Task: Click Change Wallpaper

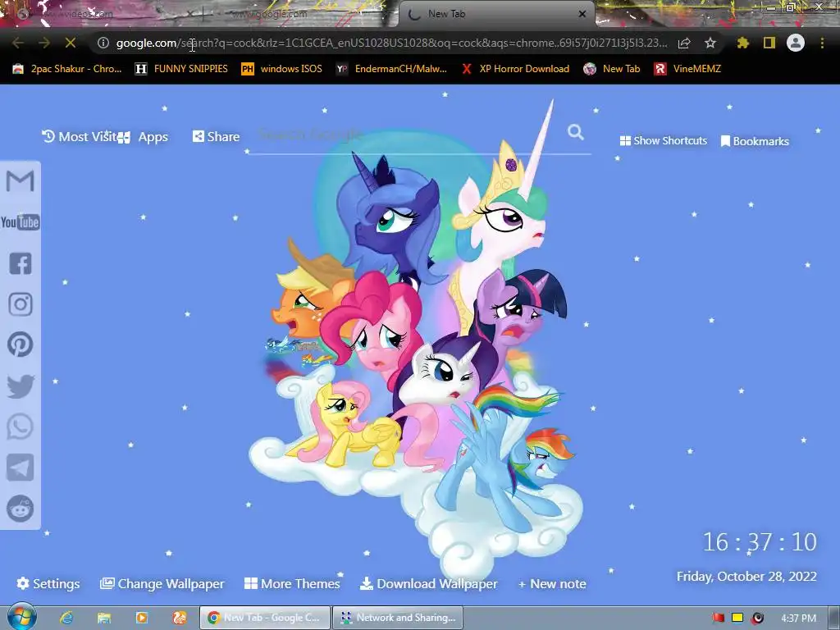Action: click(x=162, y=583)
